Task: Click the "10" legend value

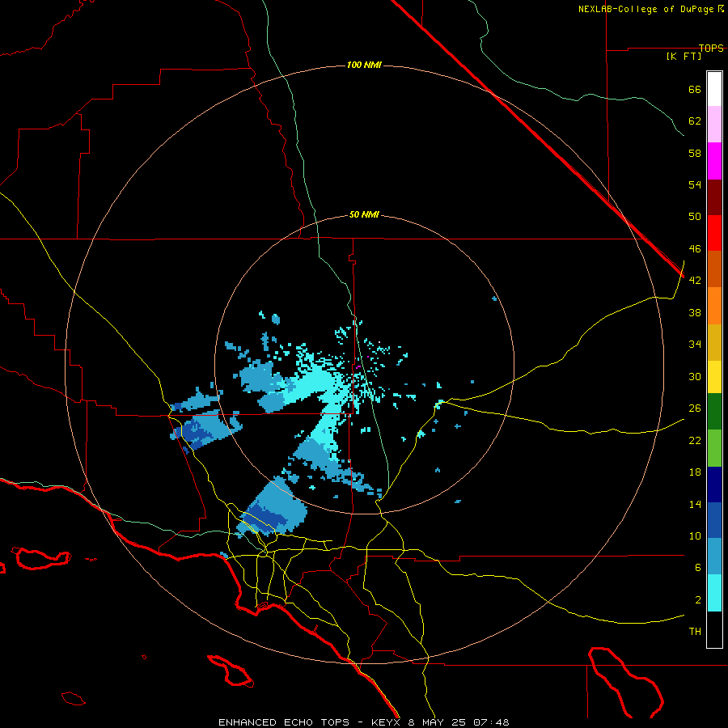Action: [695, 535]
